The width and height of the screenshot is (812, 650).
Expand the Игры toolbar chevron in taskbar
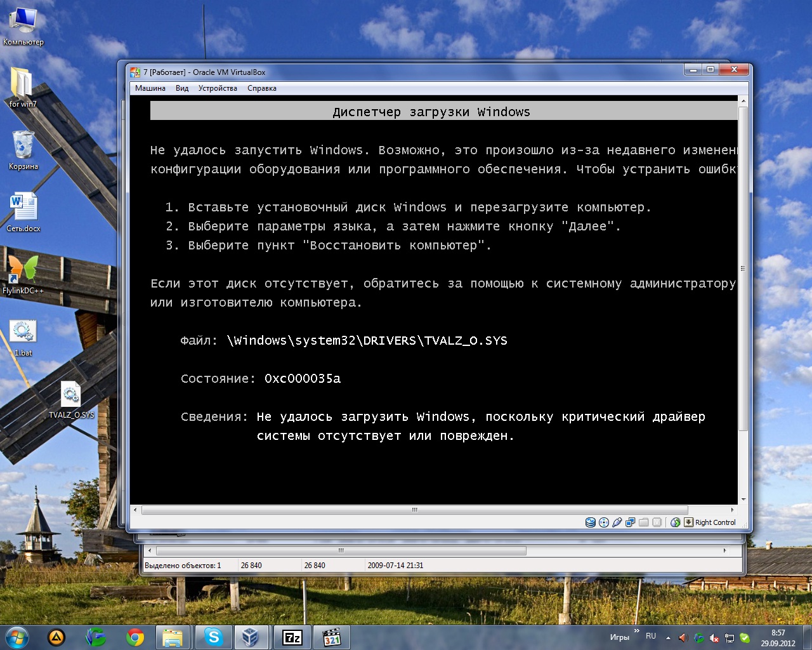pyautogui.click(x=636, y=631)
